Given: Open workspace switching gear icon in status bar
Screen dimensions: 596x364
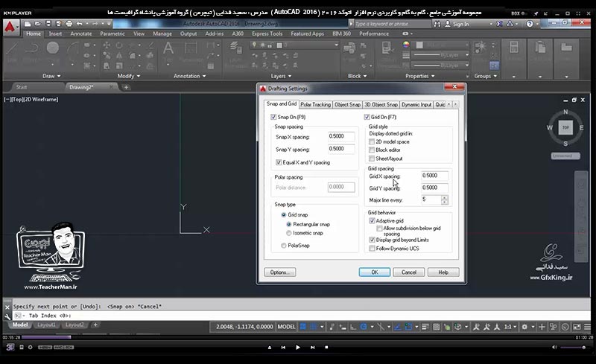Looking at the screenshot, I should 525,327.
